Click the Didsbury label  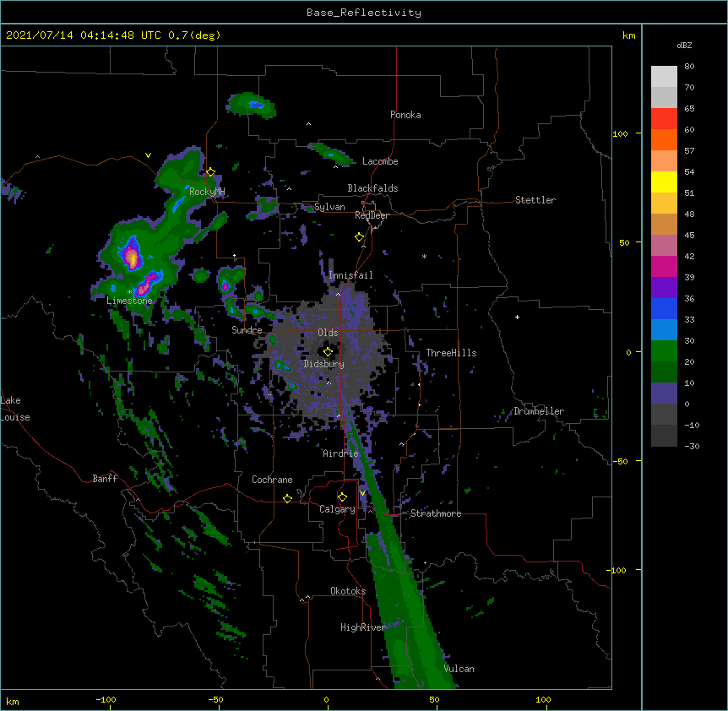[323, 364]
